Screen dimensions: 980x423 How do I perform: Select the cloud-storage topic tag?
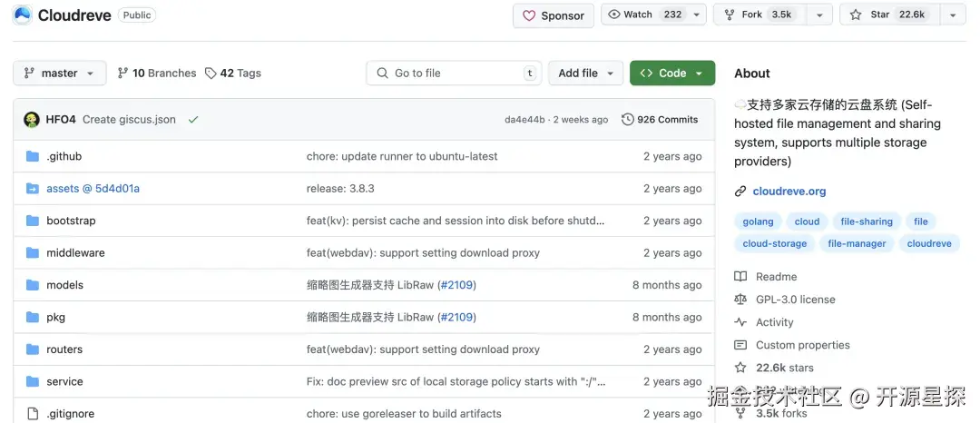click(775, 243)
